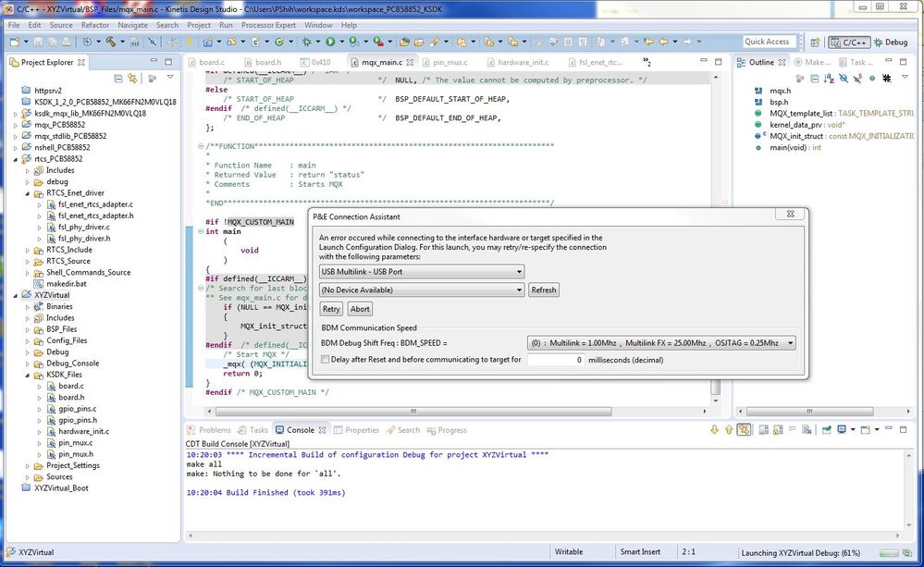Click the Sort icon in Outline toolbar

click(829, 79)
